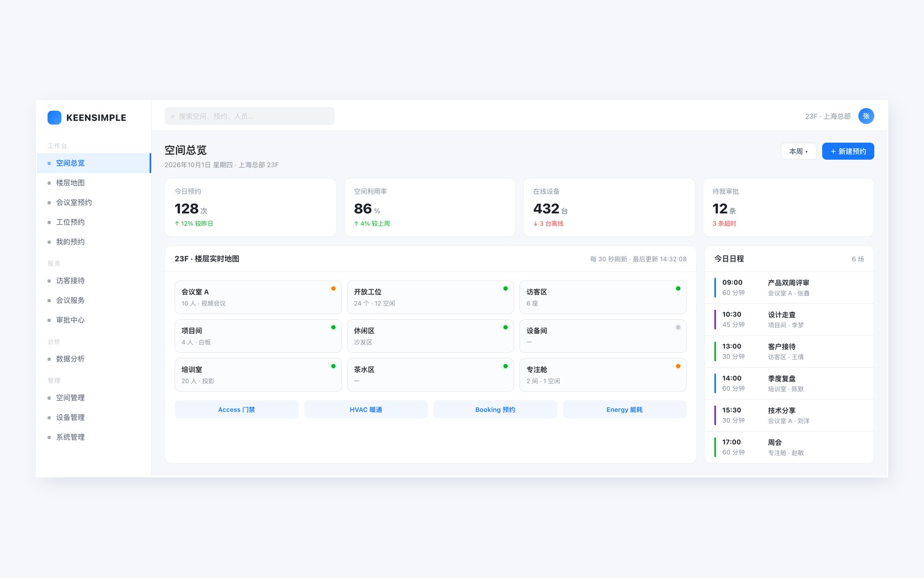Viewport: 924px width, 578px height.
Task: Open the 15:30 技术分享 schedule entry
Action: [789, 416]
